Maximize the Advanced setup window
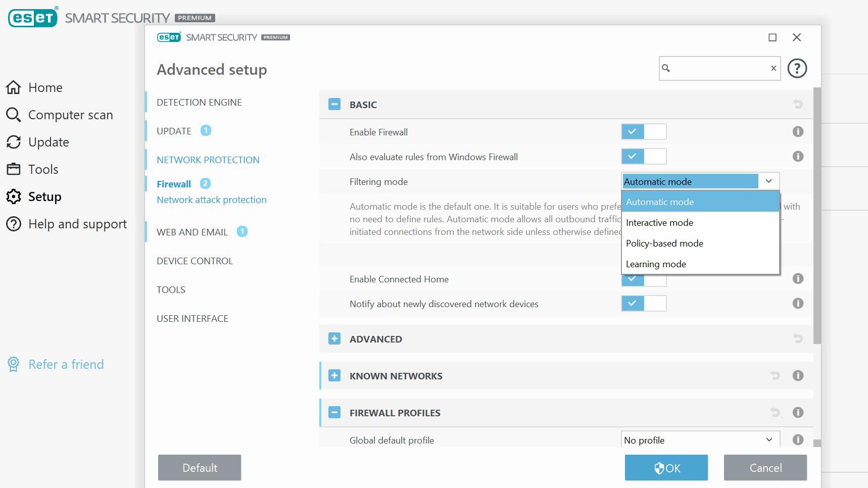Image resolution: width=868 pixels, height=488 pixels. point(773,37)
